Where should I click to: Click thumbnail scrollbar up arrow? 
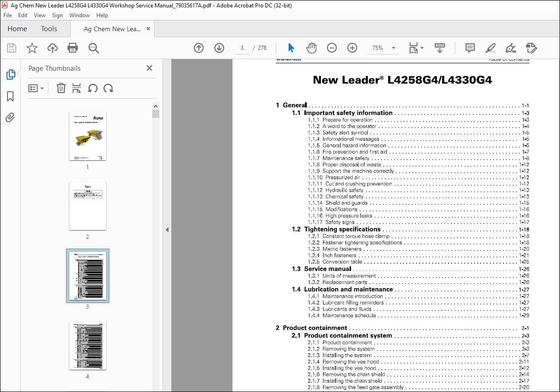pyautogui.click(x=155, y=106)
